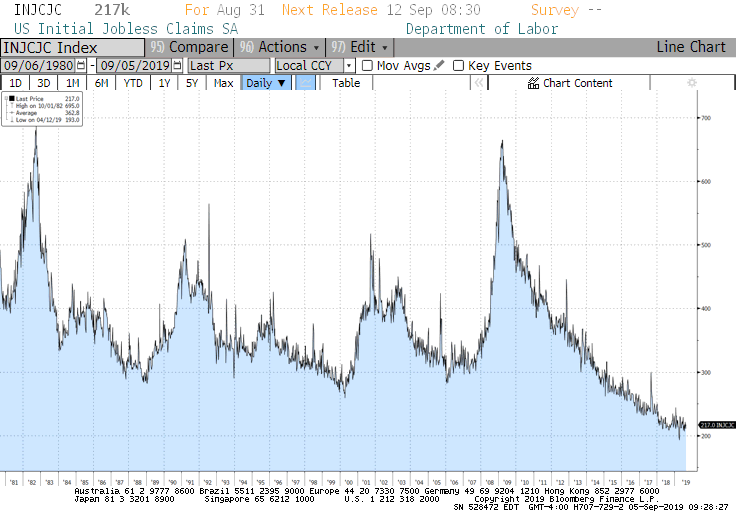Enable the Mov Avgs checkbox

coord(367,66)
